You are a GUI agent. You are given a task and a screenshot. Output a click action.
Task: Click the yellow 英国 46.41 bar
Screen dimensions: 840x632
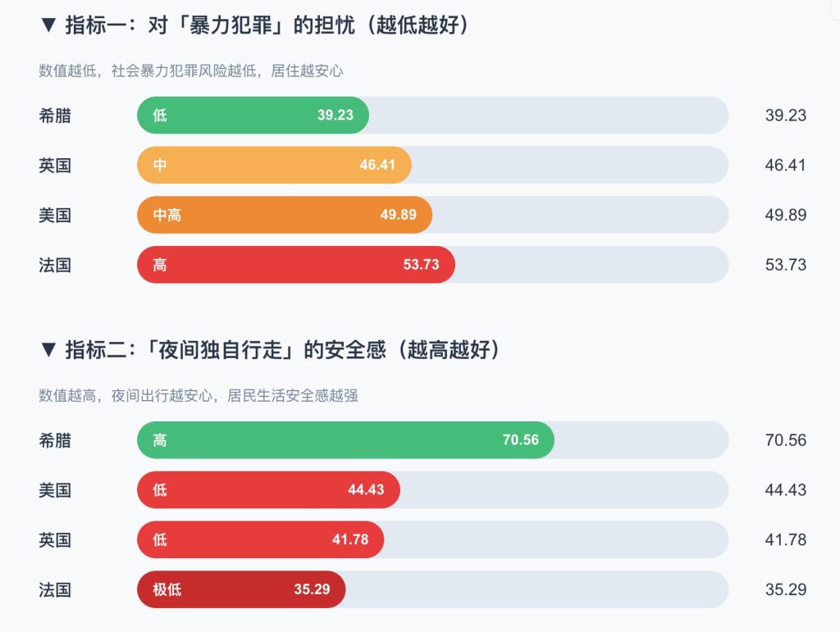click(x=274, y=165)
